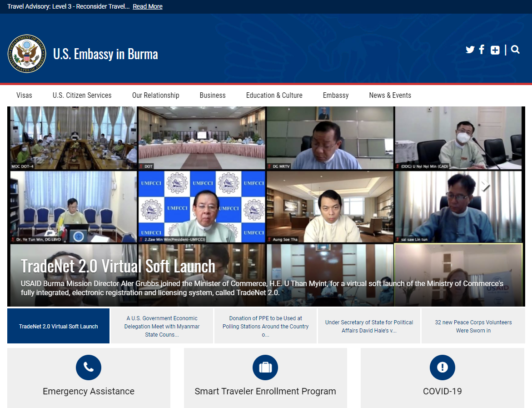Click the UMFCCI video tile in slideshow
Screen dimensions: 532x408
tap(202, 207)
